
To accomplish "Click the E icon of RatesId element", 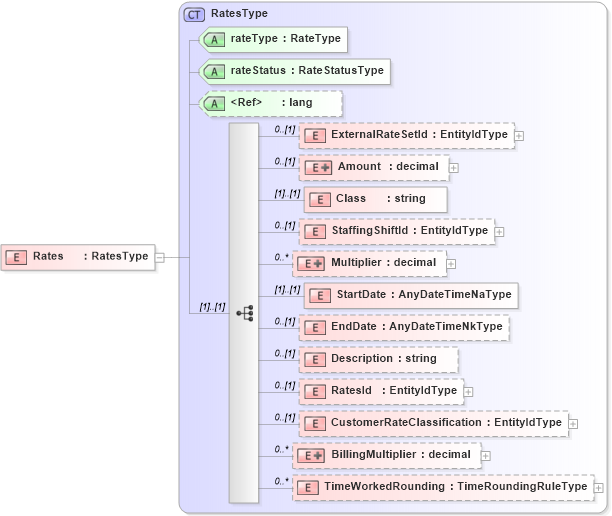I will tap(315, 391).
